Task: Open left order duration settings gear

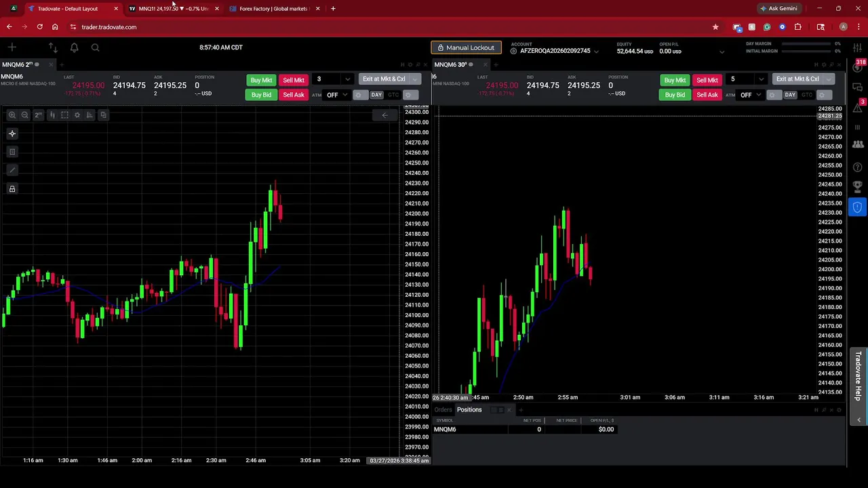Action: click(x=410, y=95)
